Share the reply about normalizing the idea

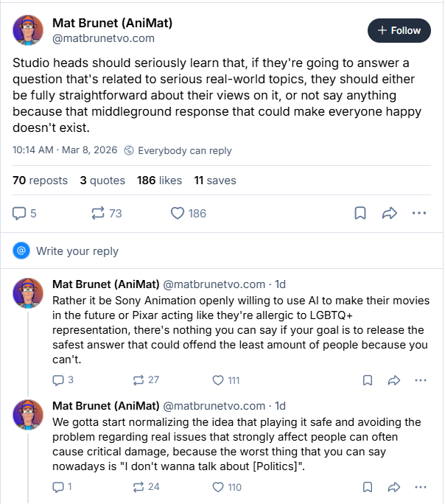click(x=394, y=487)
